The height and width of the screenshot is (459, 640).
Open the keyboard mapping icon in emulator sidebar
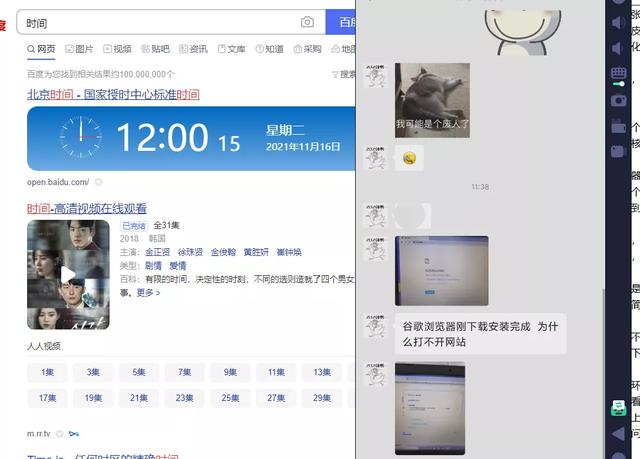point(618,73)
